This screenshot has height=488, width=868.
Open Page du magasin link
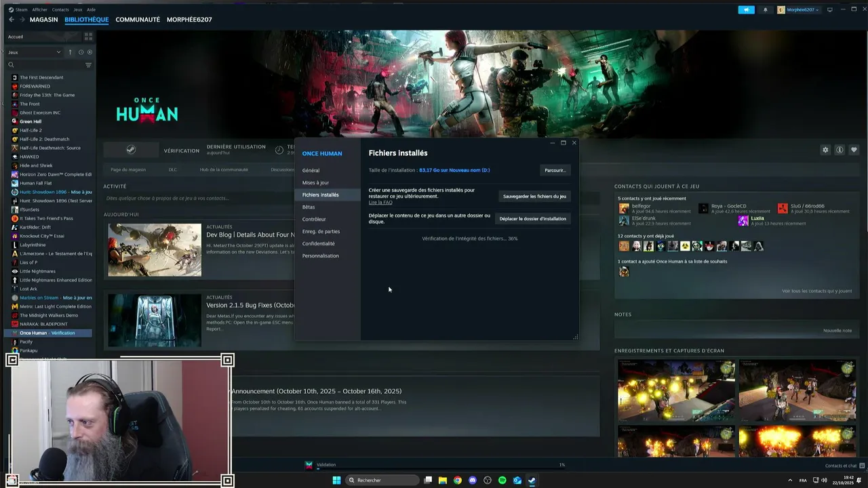128,169
